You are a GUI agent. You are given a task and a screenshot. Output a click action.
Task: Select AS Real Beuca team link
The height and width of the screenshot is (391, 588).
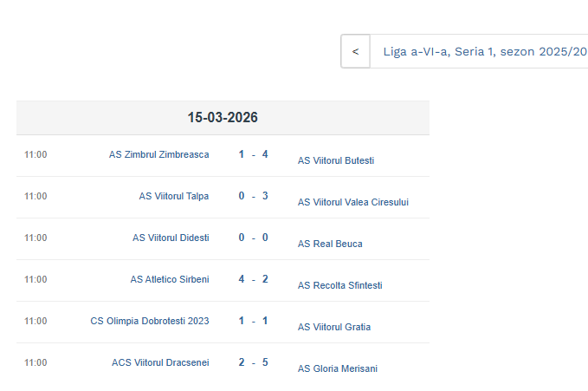coord(330,244)
